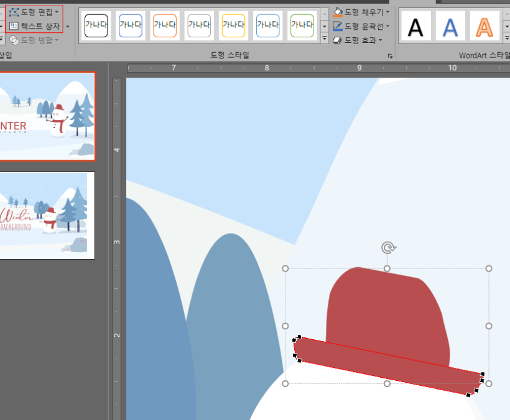Click the shape effects icon
The width and height of the screenshot is (510, 420).
(337, 40)
